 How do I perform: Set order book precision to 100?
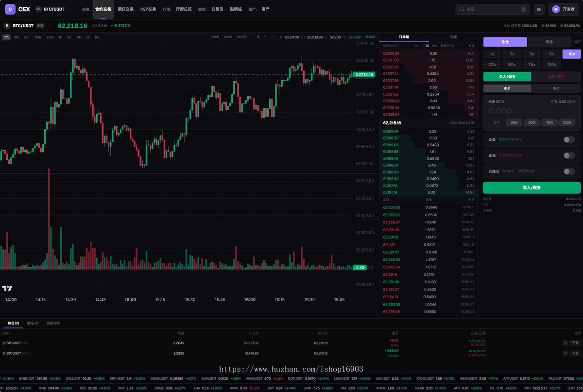click(x=434, y=46)
